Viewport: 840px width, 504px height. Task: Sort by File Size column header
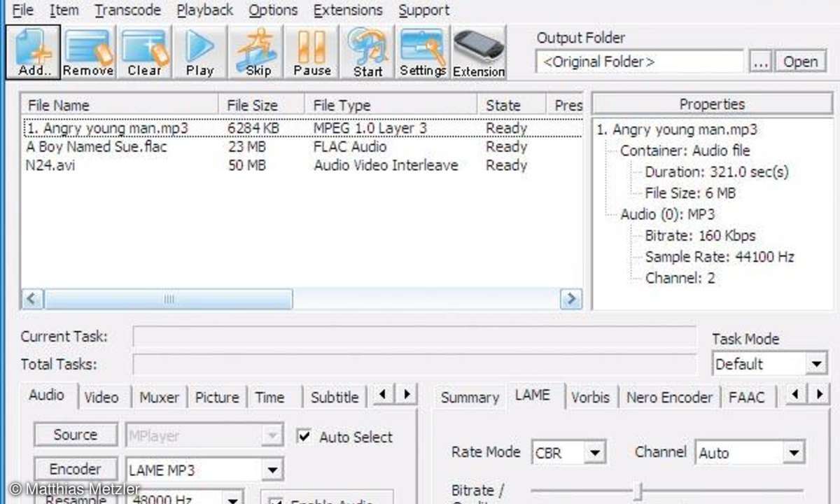click(x=261, y=105)
